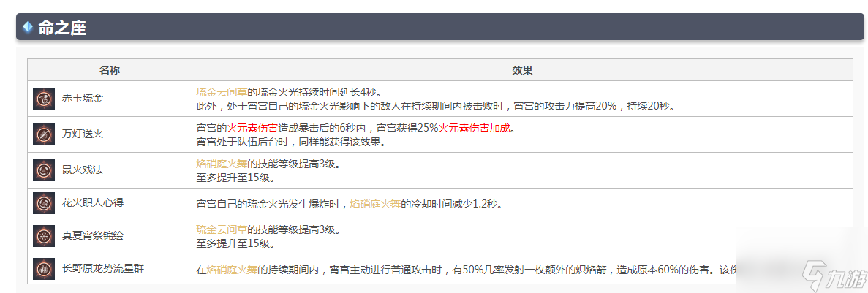
Task: Click the 效果 column header
Action: (x=522, y=70)
